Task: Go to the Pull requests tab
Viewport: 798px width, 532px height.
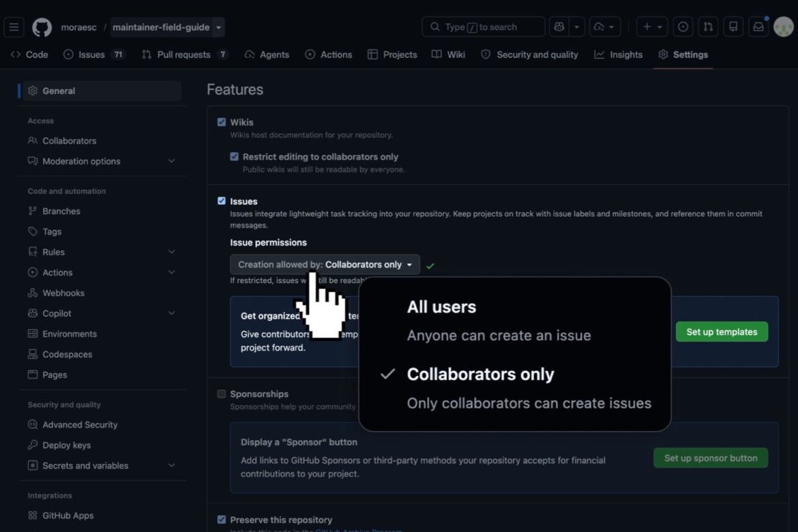Action: (185, 55)
